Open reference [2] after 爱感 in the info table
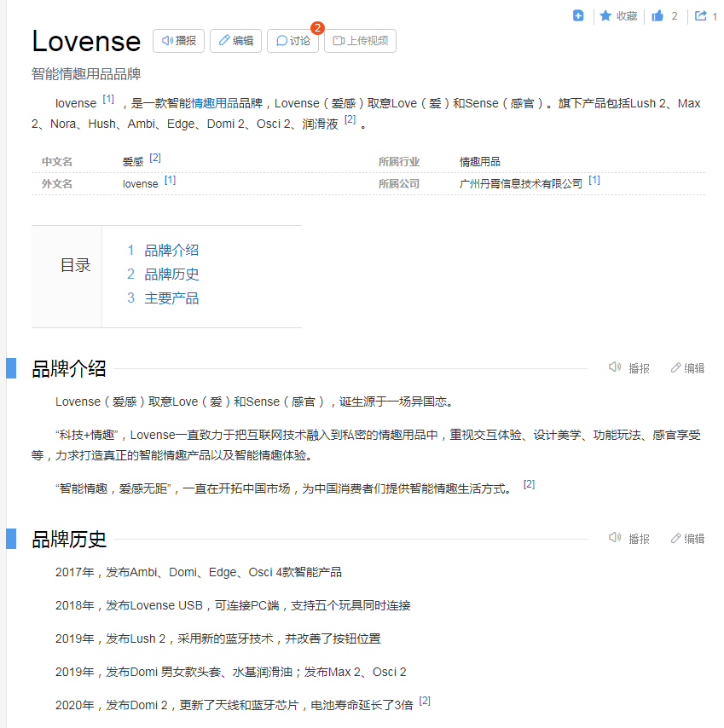The height and width of the screenshot is (728, 724). (155, 158)
